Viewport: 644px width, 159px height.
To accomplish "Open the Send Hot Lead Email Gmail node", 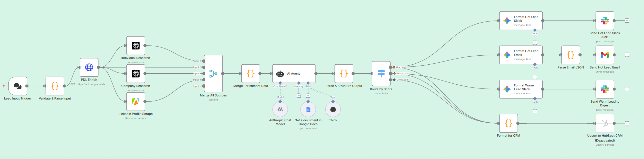I will [x=605, y=55].
